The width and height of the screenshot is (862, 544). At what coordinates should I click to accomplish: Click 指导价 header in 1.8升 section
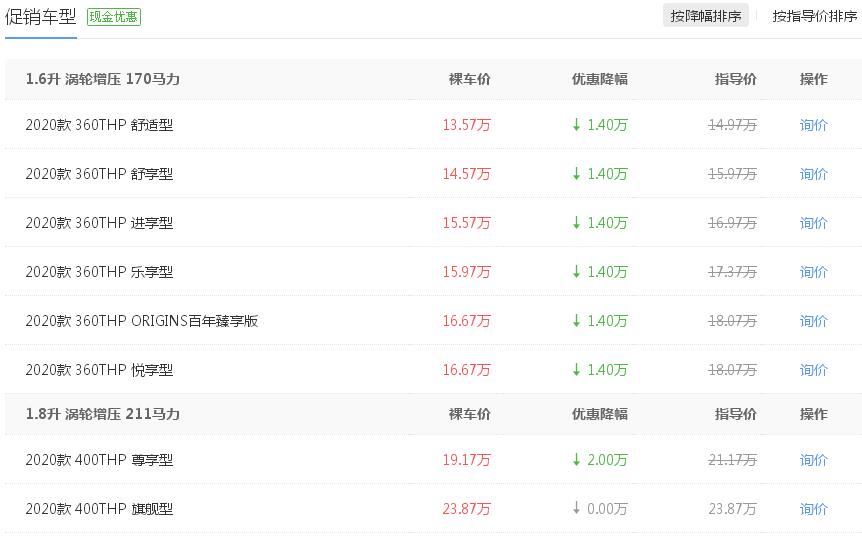pos(736,414)
